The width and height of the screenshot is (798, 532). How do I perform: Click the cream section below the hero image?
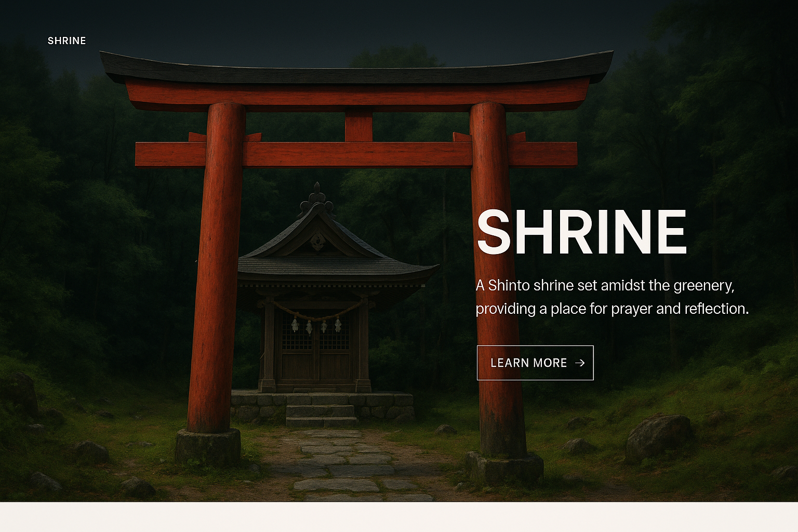(399, 517)
